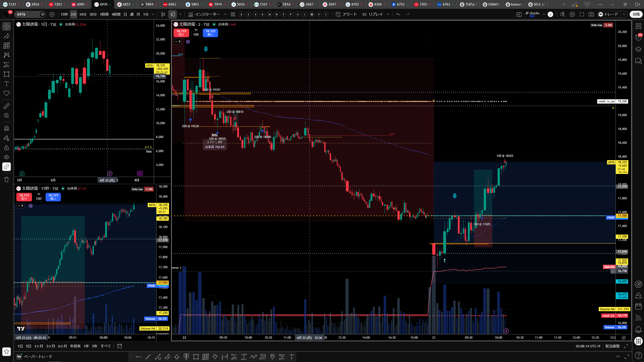Select the text annotation tool in left sidebar

point(7,84)
